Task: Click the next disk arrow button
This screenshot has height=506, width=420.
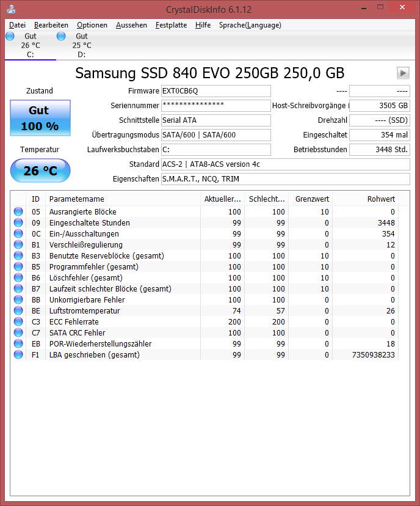Action: 403,73
